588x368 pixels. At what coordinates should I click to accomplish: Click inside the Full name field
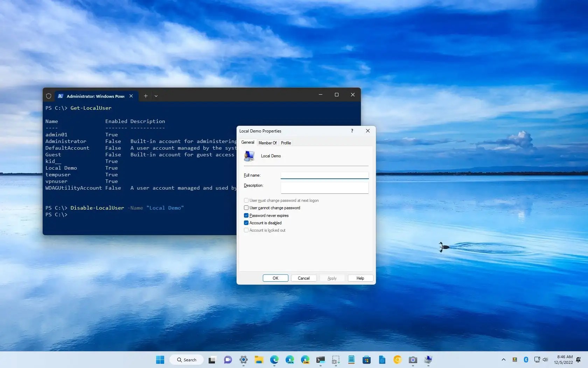coord(324,175)
